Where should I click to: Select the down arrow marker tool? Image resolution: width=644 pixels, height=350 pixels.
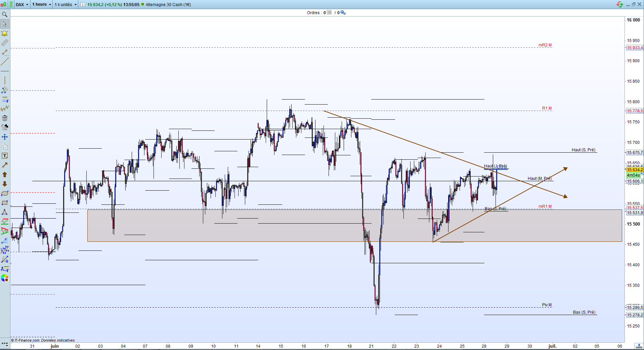pos(5,184)
